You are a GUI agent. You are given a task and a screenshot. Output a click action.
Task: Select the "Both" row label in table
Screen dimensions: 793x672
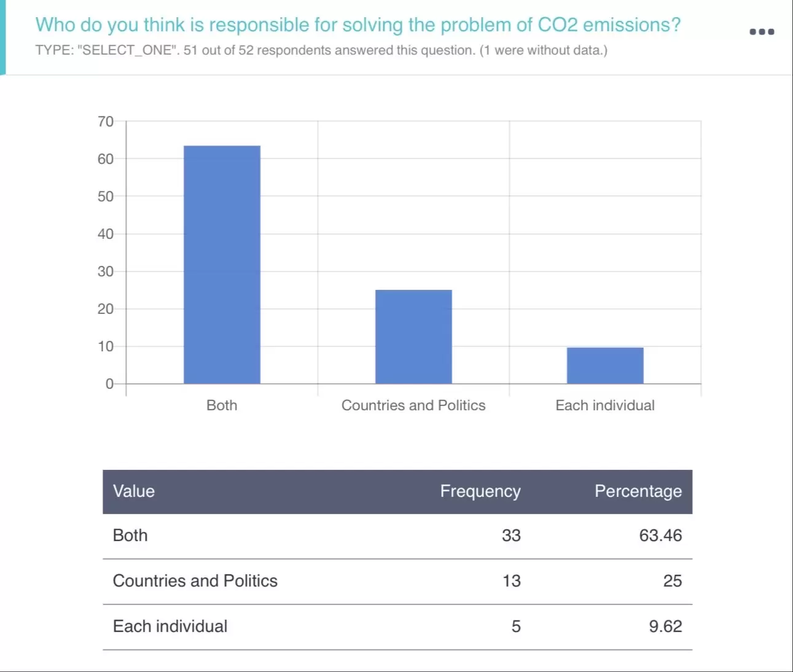pos(130,536)
